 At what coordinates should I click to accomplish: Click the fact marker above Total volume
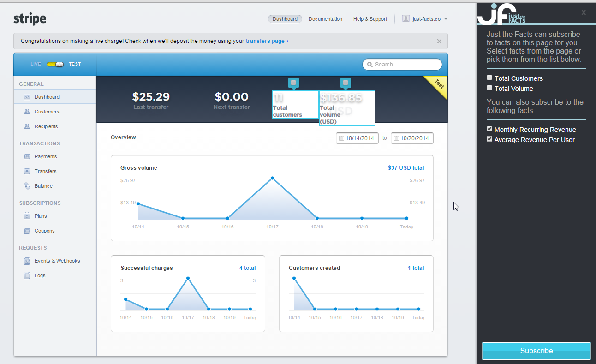pos(346,83)
